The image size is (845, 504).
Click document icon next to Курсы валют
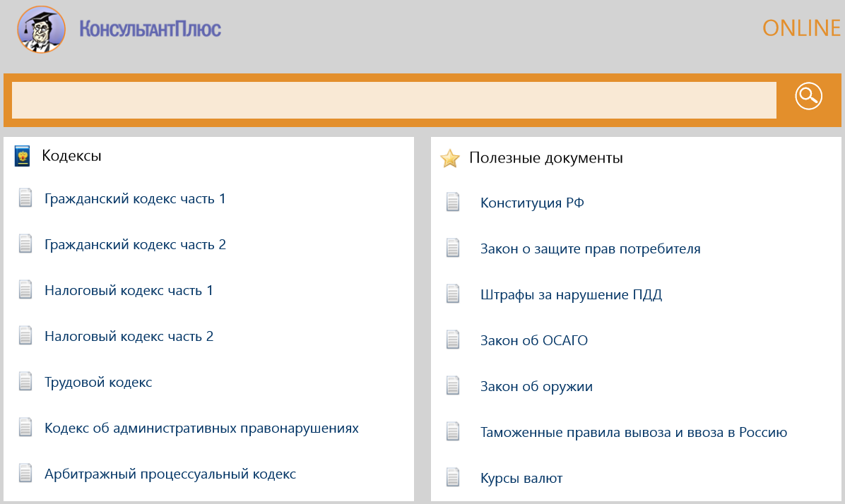[453, 478]
